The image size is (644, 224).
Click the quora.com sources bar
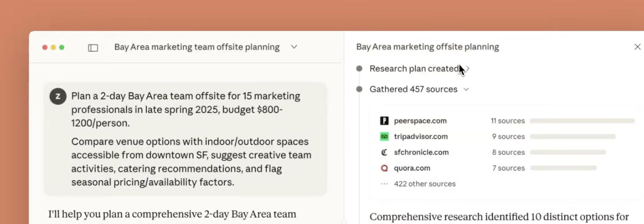point(563,168)
